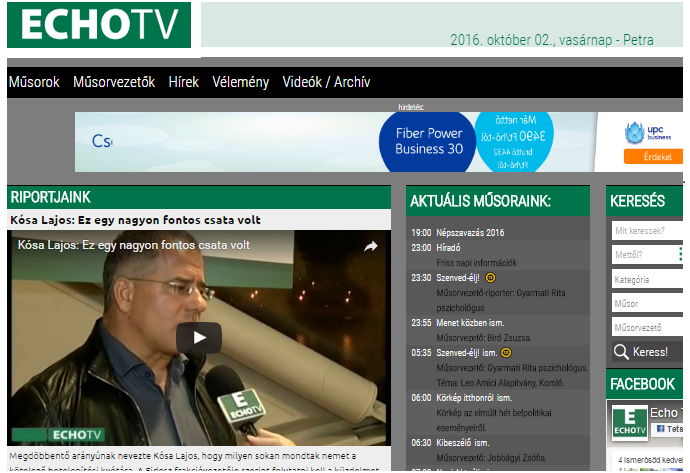Click the RIPORTJAINK section header
690x473 pixels.
point(199,197)
